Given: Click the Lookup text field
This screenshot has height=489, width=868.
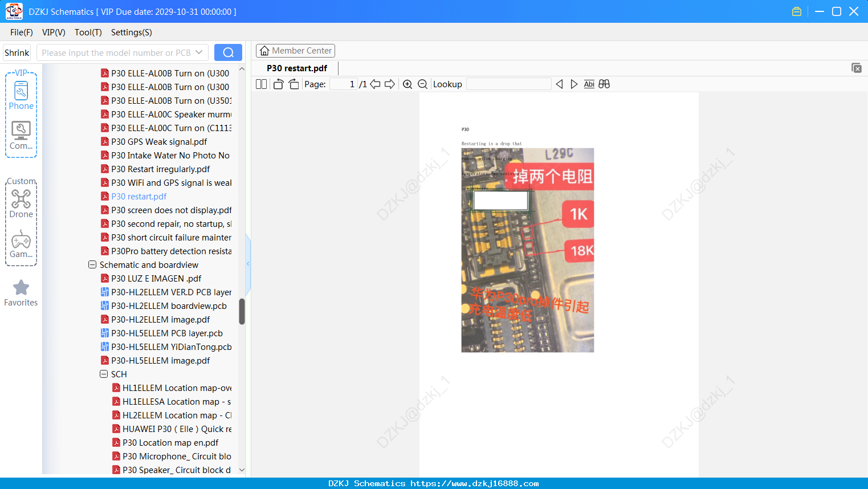Looking at the screenshot, I should point(508,84).
